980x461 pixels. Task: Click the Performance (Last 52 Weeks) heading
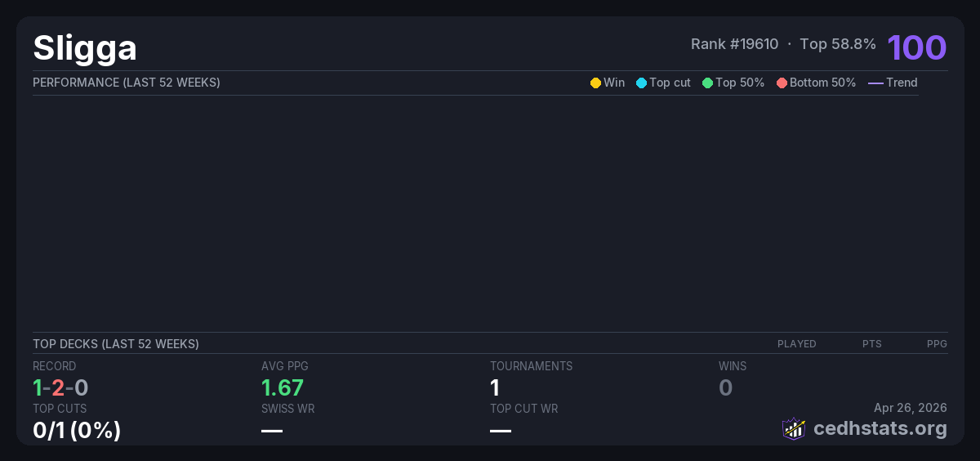[126, 83]
